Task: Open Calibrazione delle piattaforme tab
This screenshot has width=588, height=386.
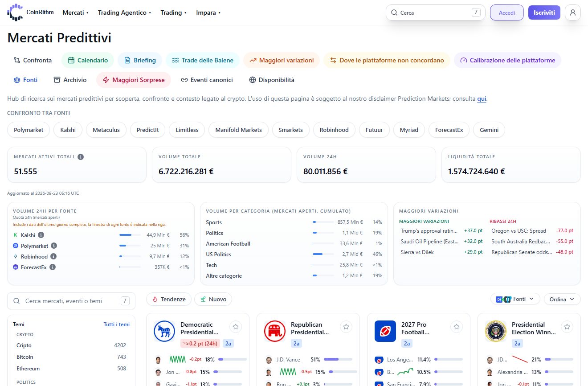Action: pos(507,60)
